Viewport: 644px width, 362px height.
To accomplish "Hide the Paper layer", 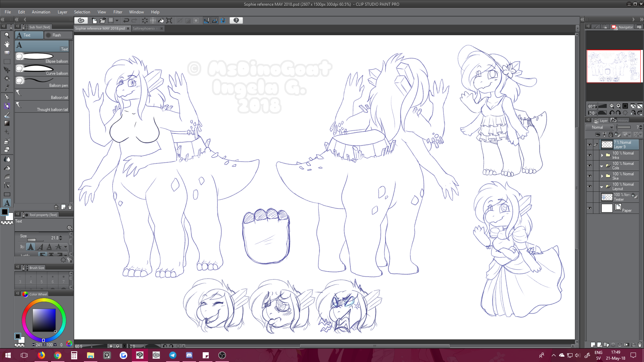I will [x=589, y=208].
